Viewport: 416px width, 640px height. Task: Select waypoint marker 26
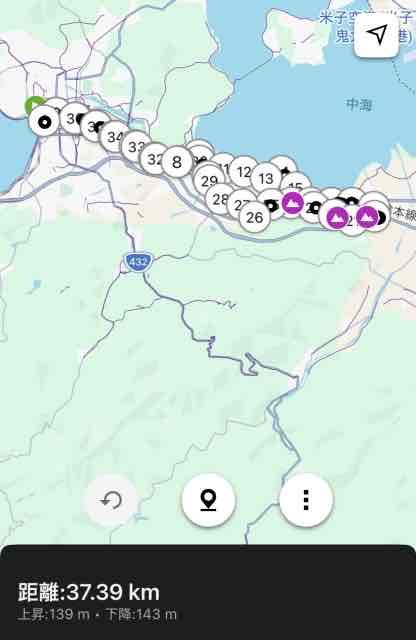255,217
